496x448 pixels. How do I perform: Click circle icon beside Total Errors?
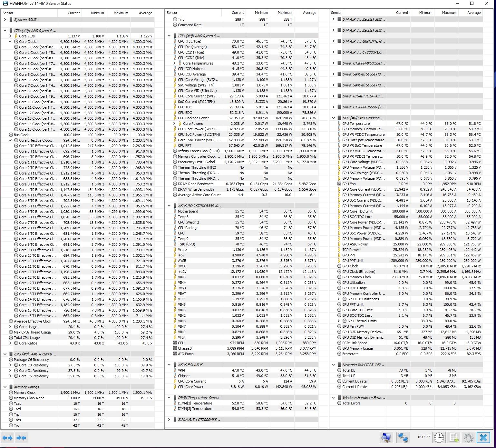[x=339, y=403]
